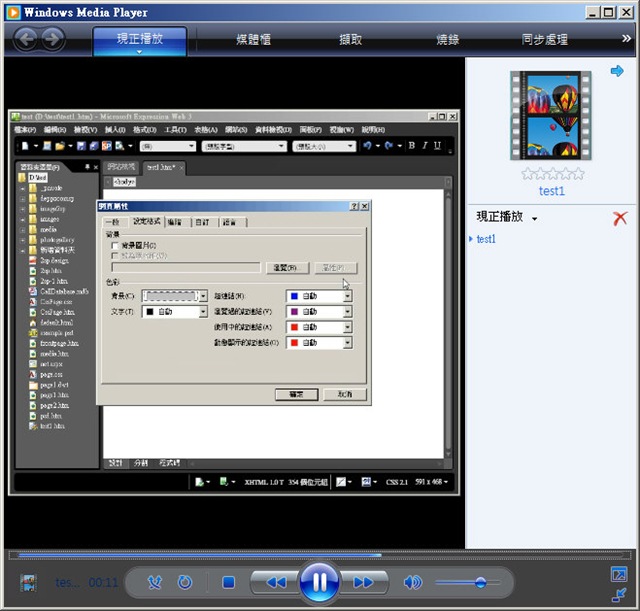Adjust the volume slider

coord(469,582)
